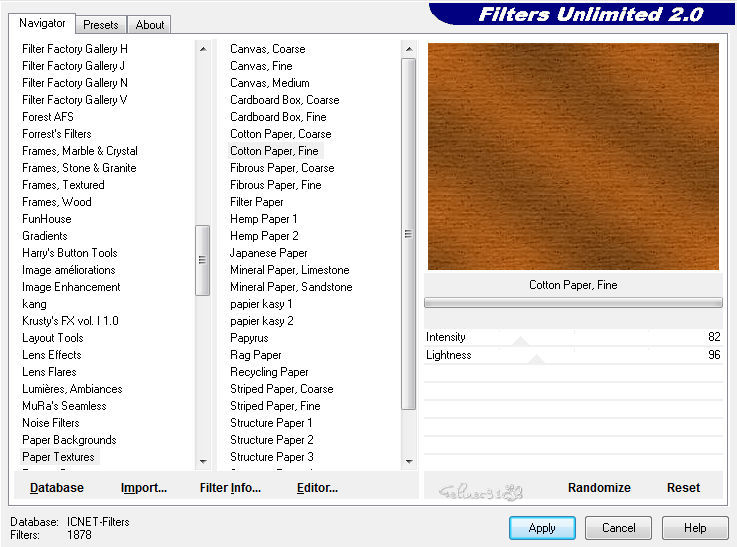
Task: Select Papyrus filter
Action: [x=249, y=338]
